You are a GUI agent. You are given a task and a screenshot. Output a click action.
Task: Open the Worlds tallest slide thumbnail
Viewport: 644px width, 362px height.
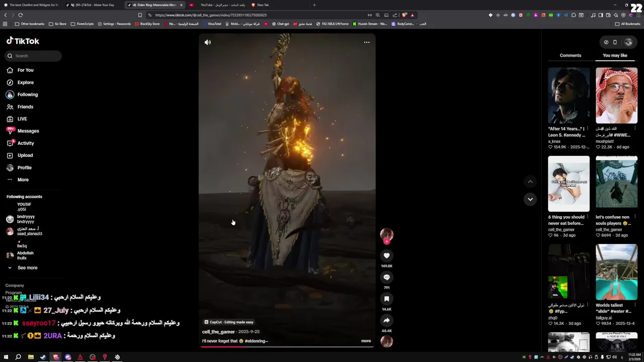coord(616,272)
